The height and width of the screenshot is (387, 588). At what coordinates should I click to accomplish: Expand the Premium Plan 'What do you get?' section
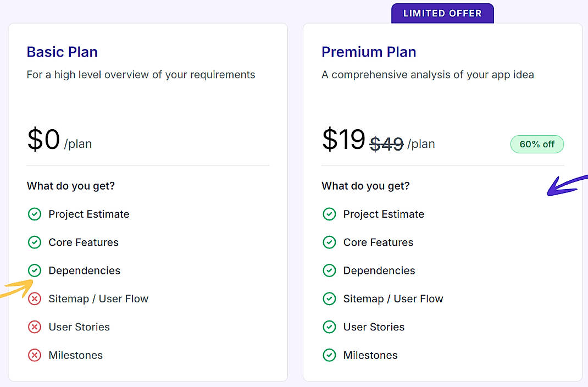(x=365, y=186)
